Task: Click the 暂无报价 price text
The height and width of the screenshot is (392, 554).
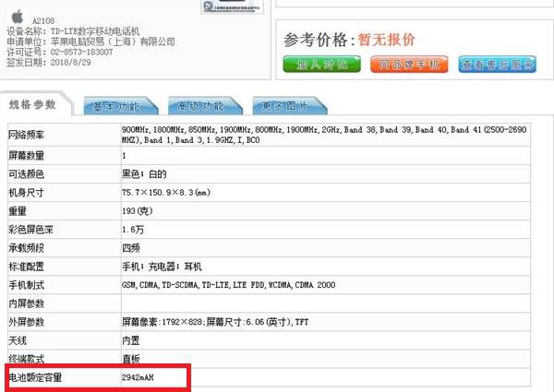Action: coord(386,40)
